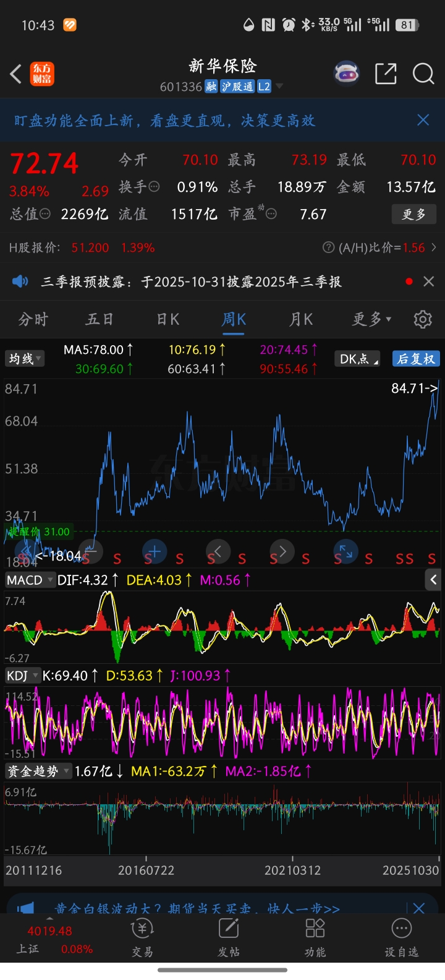Tap the 融 margin tag

pyautogui.click(x=211, y=87)
